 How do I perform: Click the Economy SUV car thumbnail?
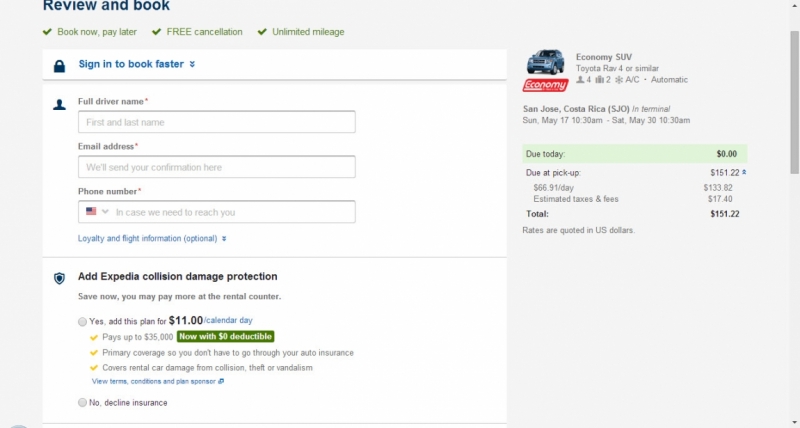545,62
